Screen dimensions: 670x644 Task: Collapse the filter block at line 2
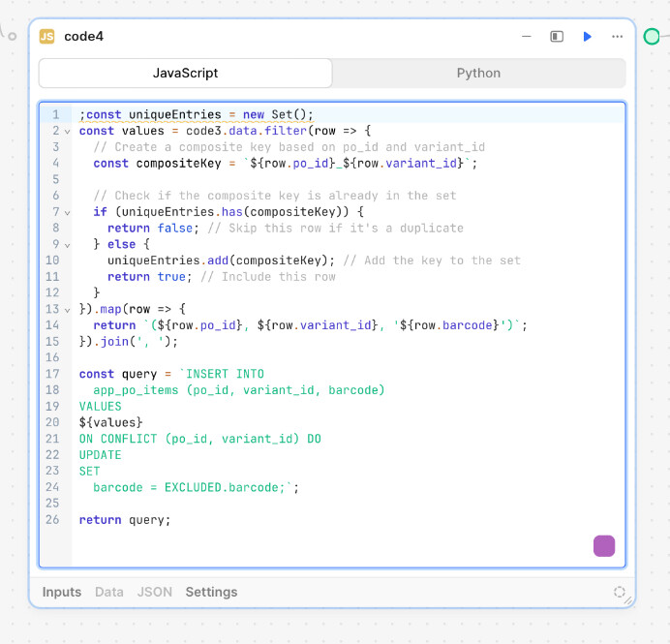(x=68, y=131)
